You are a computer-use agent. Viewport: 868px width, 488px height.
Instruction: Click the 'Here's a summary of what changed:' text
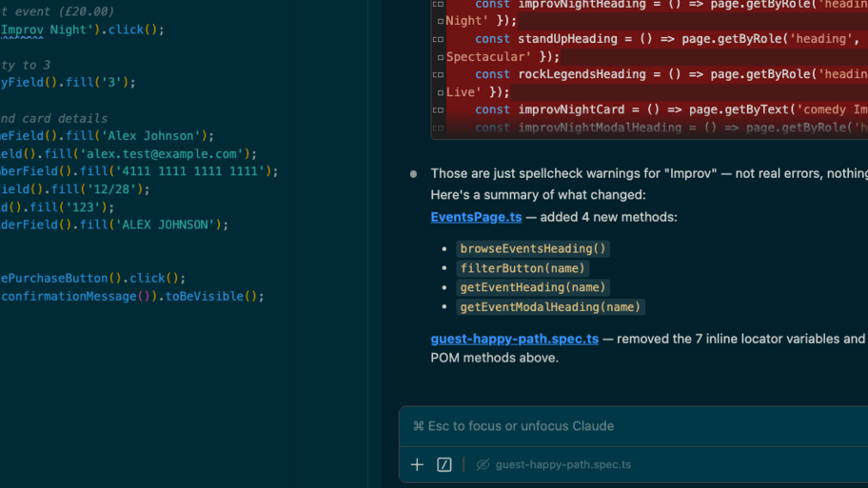click(538, 195)
